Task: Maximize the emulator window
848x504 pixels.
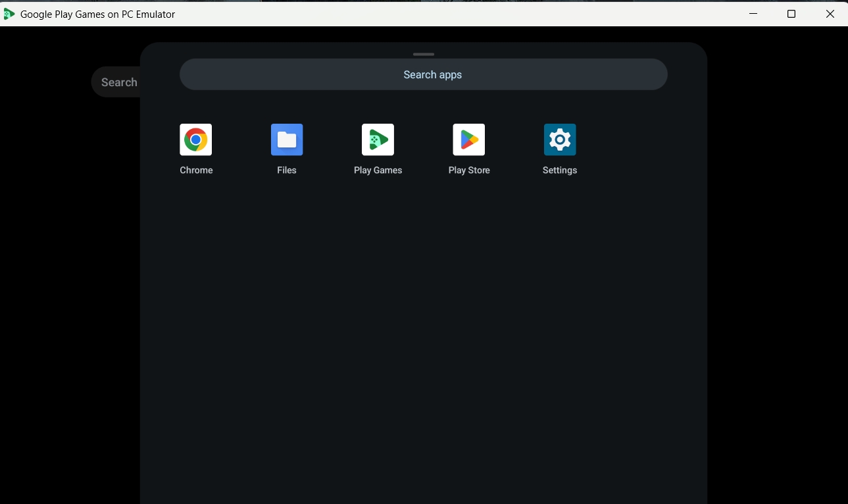Action: tap(791, 14)
